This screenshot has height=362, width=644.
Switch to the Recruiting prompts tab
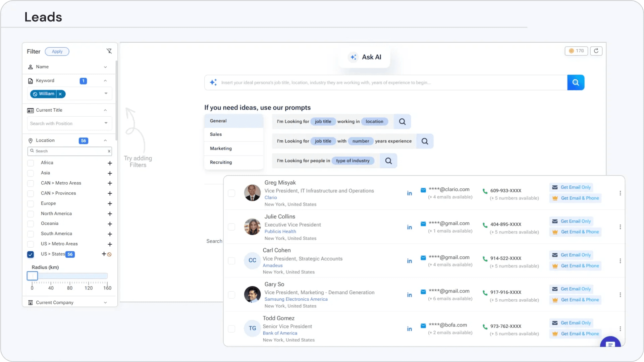click(x=221, y=162)
